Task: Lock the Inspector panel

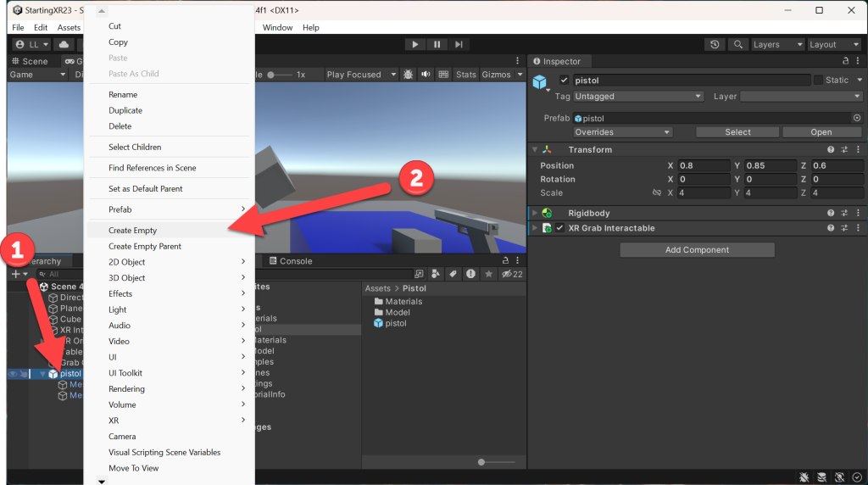Action: click(845, 61)
